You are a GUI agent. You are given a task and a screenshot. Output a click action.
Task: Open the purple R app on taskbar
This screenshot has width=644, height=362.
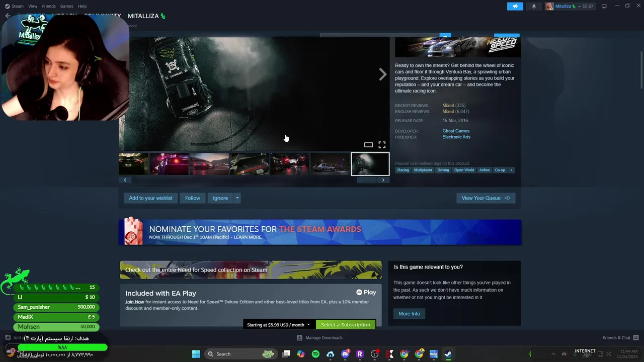pyautogui.click(x=360, y=354)
